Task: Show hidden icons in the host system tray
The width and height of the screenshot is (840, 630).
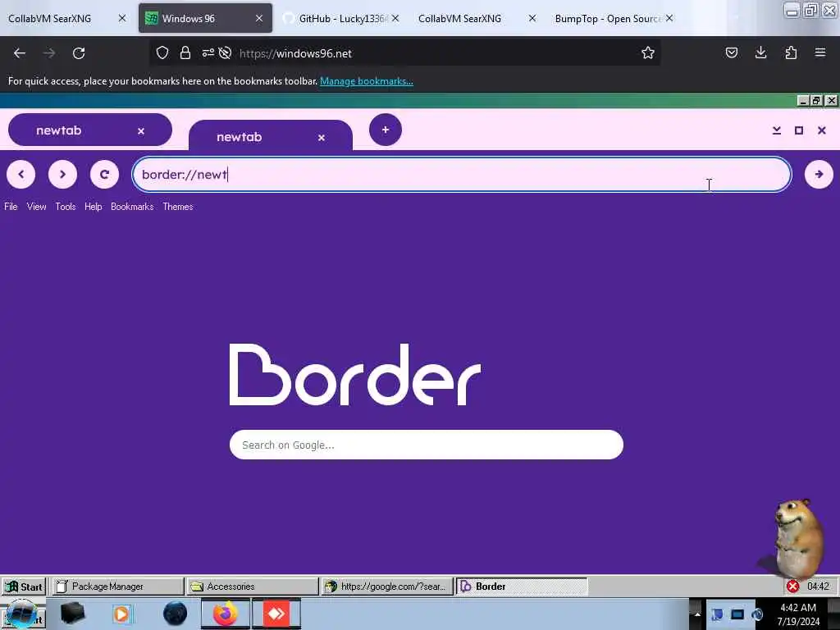Action: [x=697, y=614]
